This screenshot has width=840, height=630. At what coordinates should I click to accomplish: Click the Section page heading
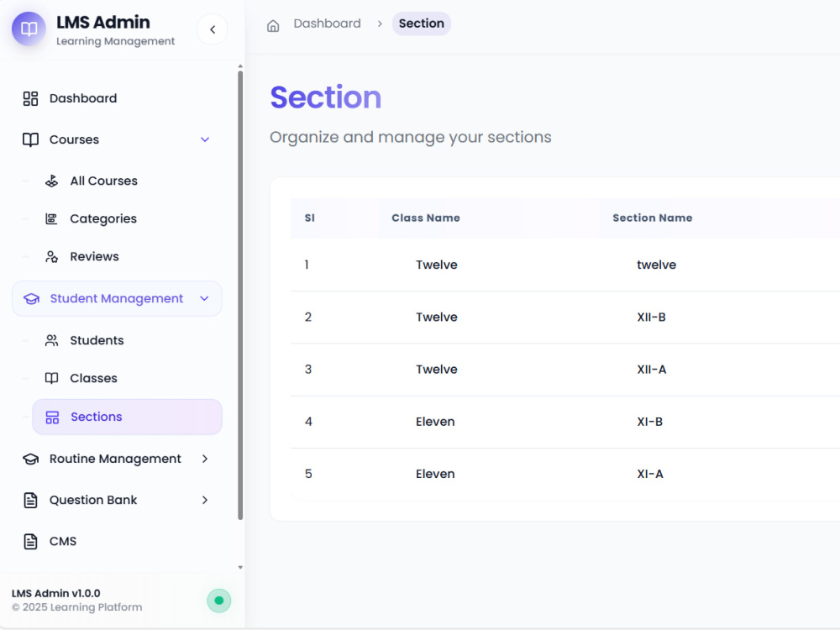(x=326, y=97)
